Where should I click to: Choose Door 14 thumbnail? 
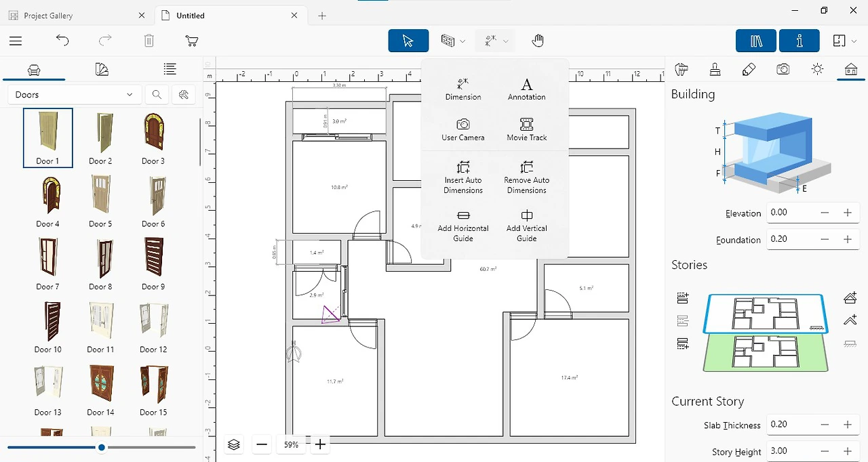coord(100,389)
